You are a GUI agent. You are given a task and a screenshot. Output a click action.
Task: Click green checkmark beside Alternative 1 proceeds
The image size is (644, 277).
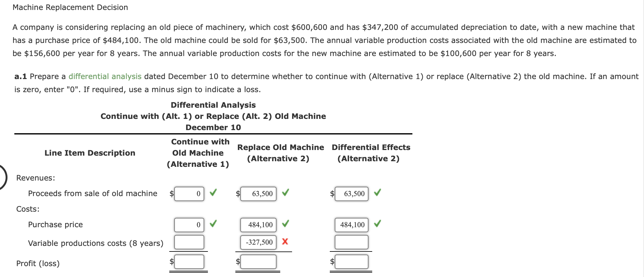(x=213, y=193)
